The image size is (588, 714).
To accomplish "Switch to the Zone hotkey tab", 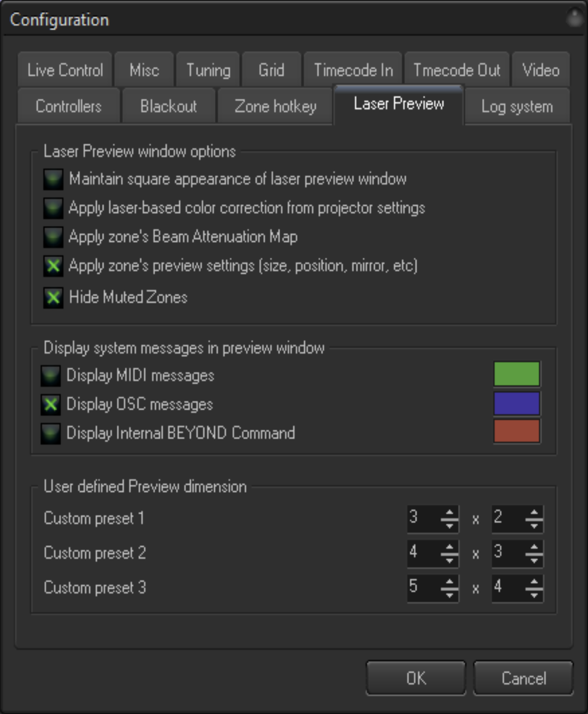I will [275, 106].
